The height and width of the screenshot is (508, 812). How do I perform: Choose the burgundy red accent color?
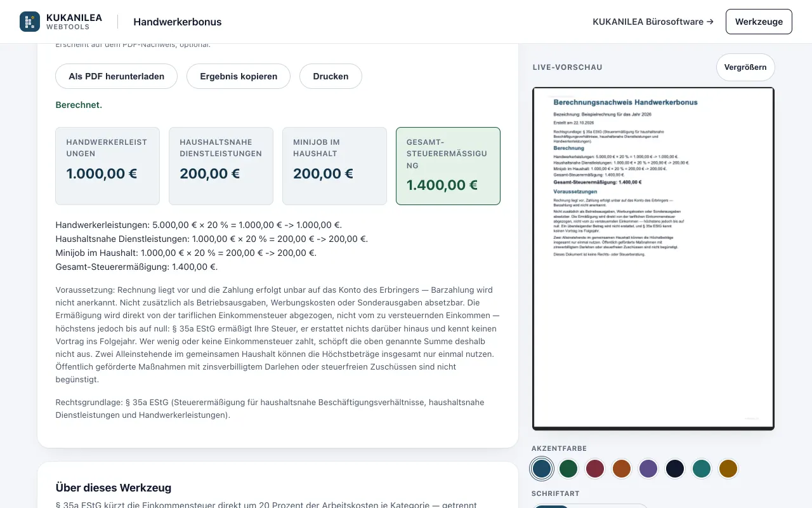[x=595, y=469]
